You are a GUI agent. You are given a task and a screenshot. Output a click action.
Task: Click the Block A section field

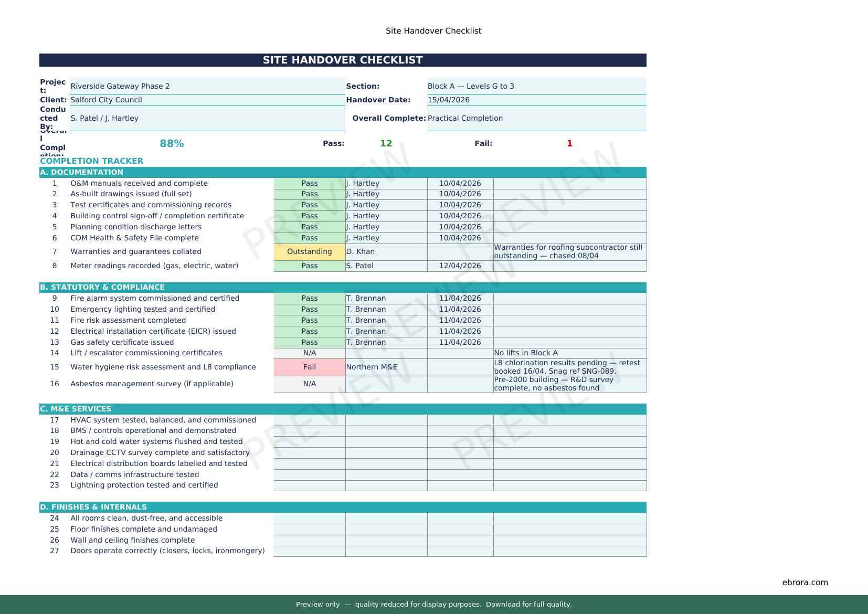(x=536, y=86)
